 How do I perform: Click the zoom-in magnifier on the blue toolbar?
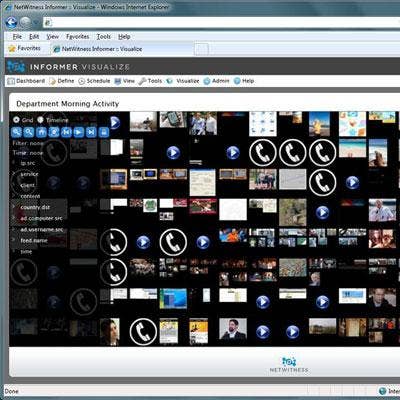tap(16, 132)
